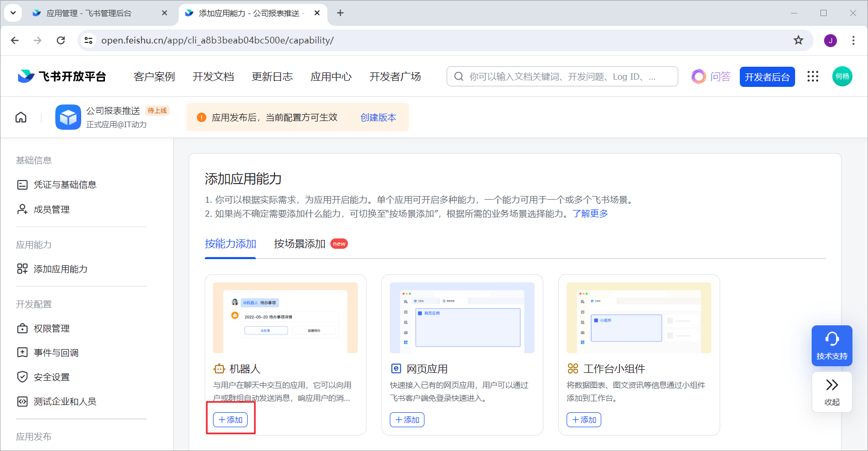Open Chrome's three-dot menu
This screenshot has width=868, height=451.
point(853,40)
